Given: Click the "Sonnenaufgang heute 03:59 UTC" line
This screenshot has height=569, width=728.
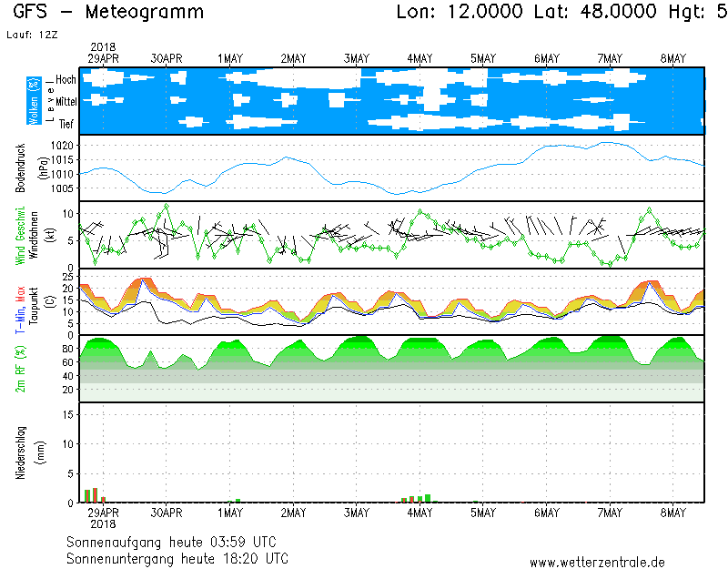Looking at the screenshot, I should coord(171,543).
